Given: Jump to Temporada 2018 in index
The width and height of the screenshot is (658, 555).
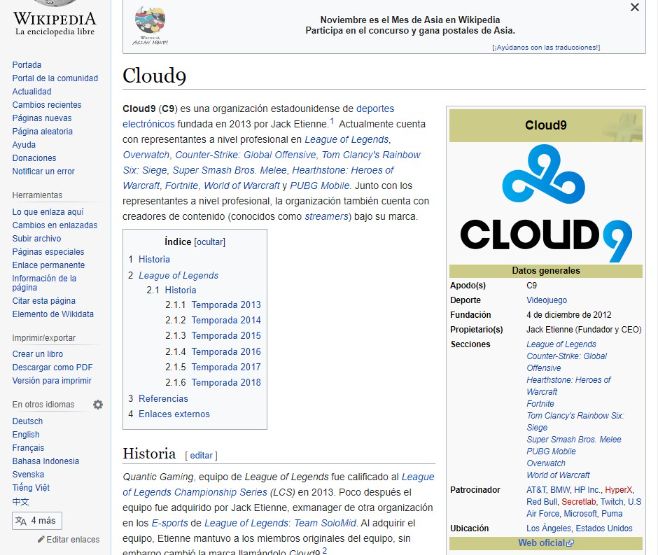Looking at the screenshot, I should pyautogui.click(x=226, y=383).
